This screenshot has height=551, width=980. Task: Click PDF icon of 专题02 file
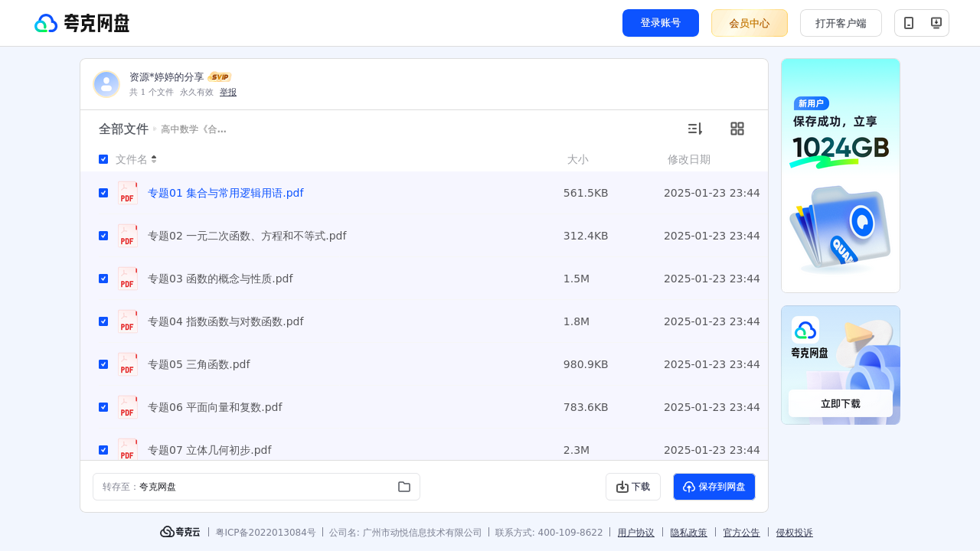[x=128, y=236]
